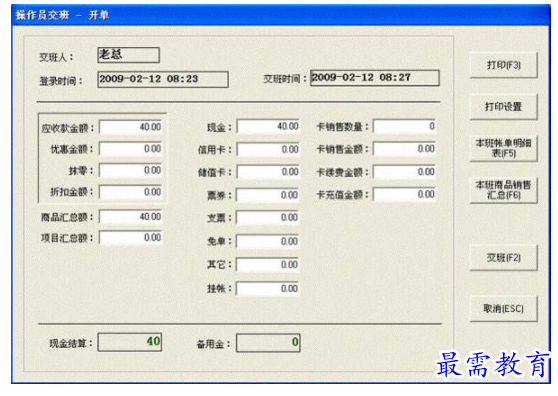Click the 挂帐 amount field

(268, 289)
